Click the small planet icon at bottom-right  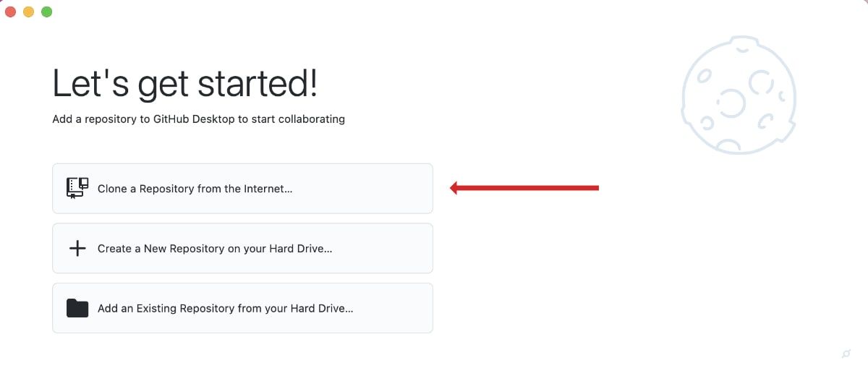point(846,354)
